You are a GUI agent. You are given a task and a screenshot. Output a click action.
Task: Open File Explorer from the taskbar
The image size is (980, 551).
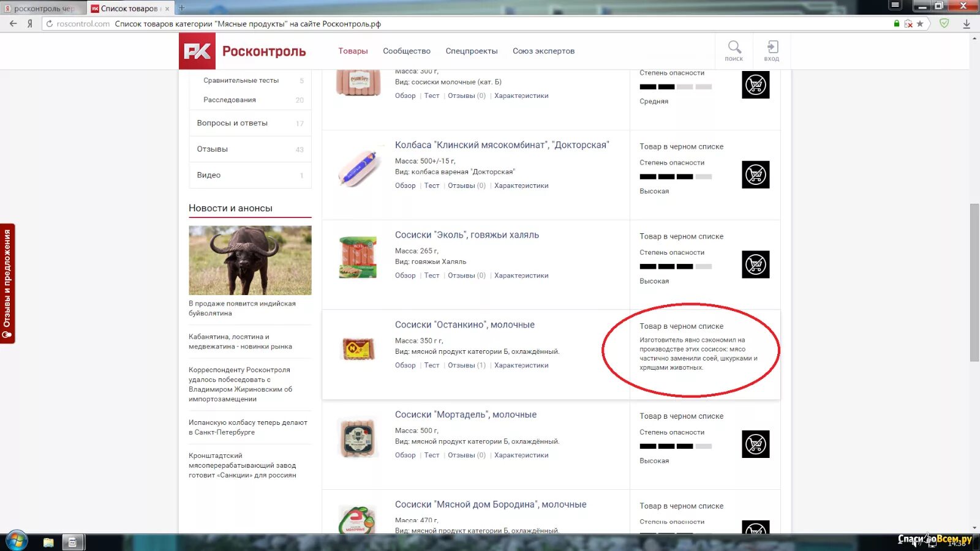(x=48, y=542)
